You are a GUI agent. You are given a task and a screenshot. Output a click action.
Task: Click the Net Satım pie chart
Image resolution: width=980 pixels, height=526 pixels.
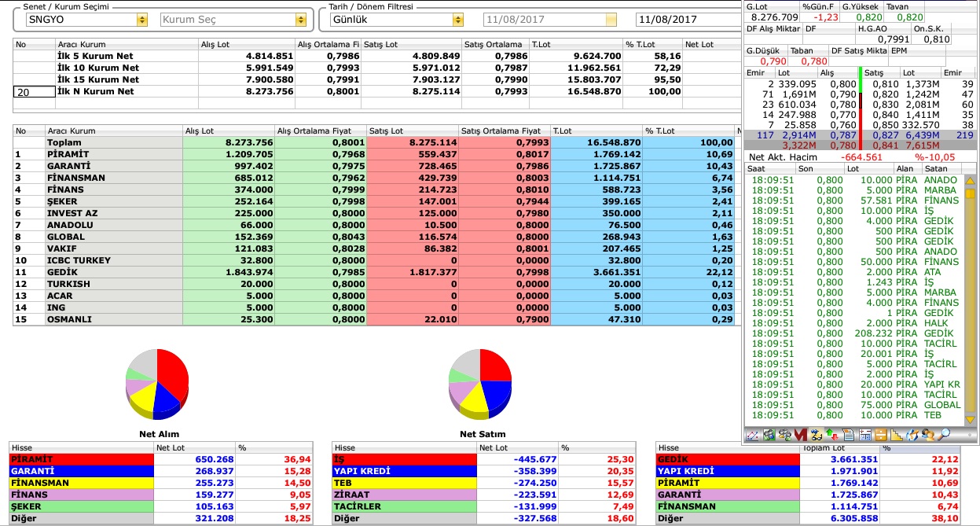(480, 384)
